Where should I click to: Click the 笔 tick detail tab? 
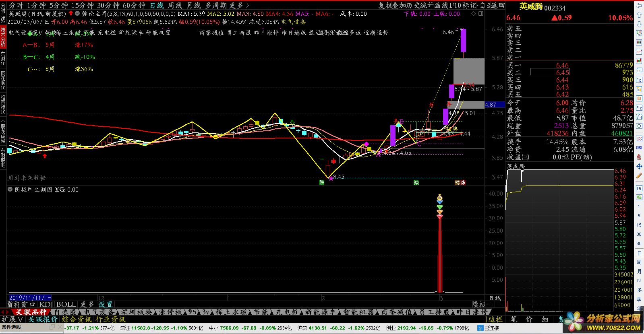click(x=514, y=319)
